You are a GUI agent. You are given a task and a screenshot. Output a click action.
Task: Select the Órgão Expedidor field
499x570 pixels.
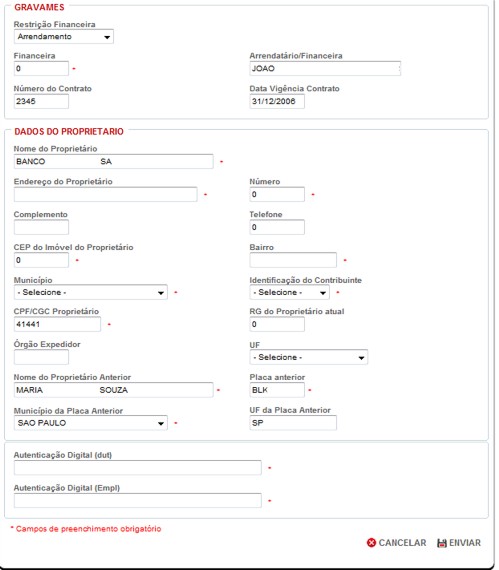(41, 357)
